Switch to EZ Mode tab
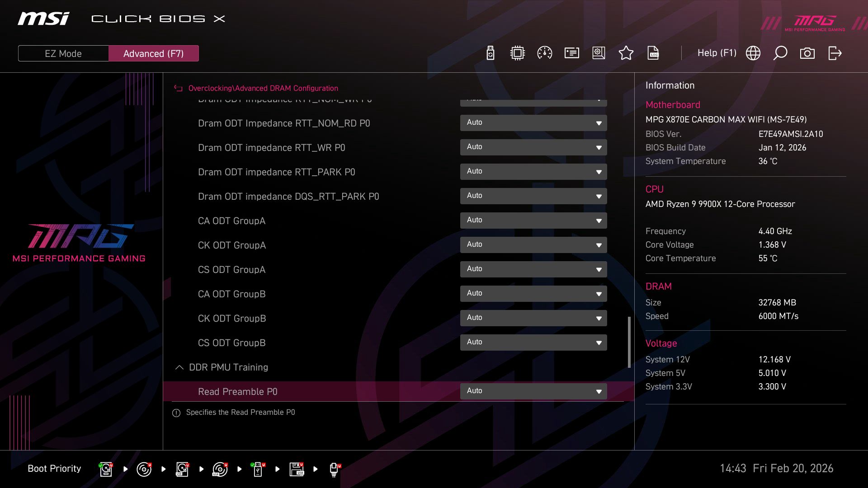 (63, 53)
